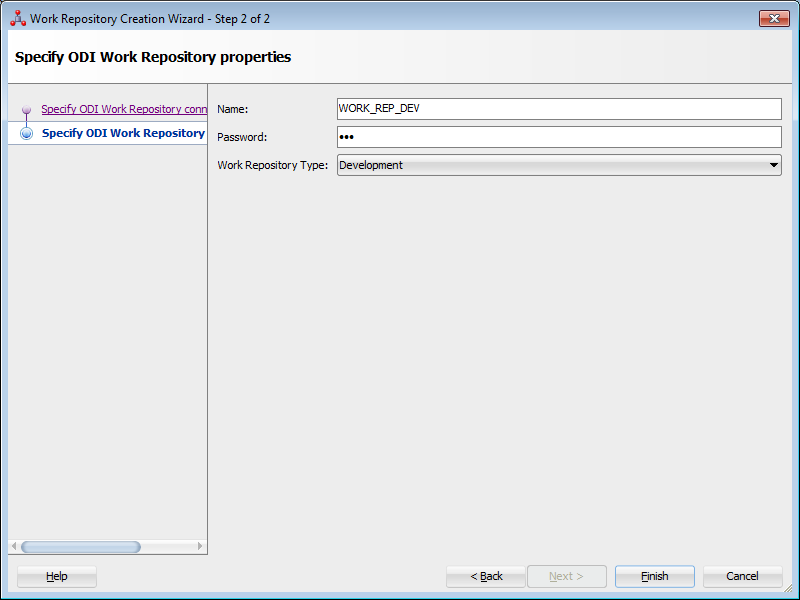
Task: Cancel the Work Repository Creation Wizard
Action: 741,576
